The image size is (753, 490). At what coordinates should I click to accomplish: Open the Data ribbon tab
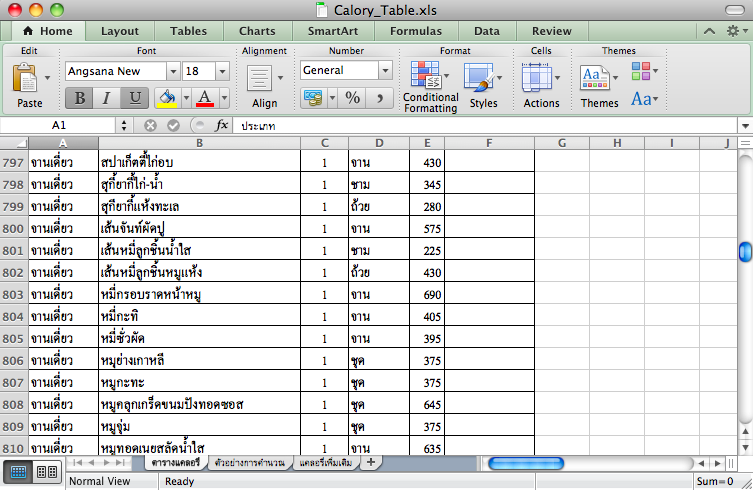pyautogui.click(x=487, y=31)
